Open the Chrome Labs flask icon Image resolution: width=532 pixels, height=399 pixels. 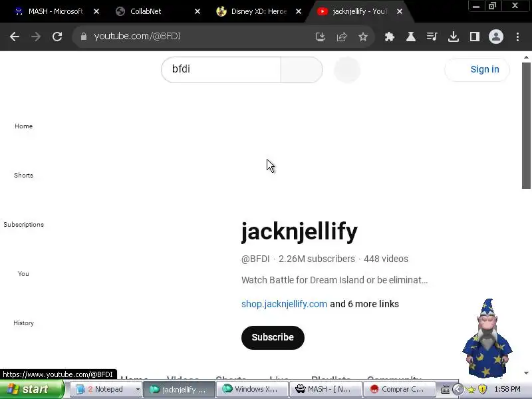(411, 37)
